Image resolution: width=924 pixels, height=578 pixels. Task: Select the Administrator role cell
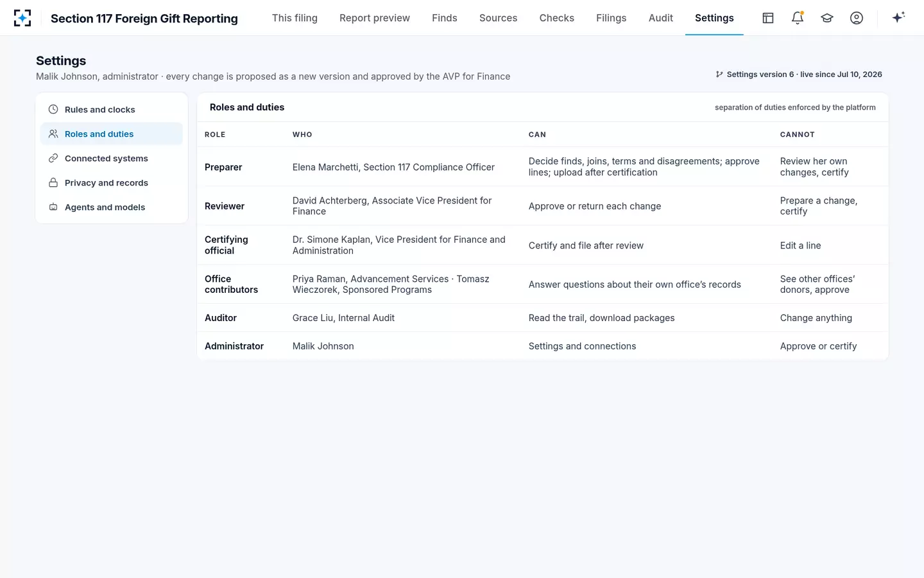234,346
